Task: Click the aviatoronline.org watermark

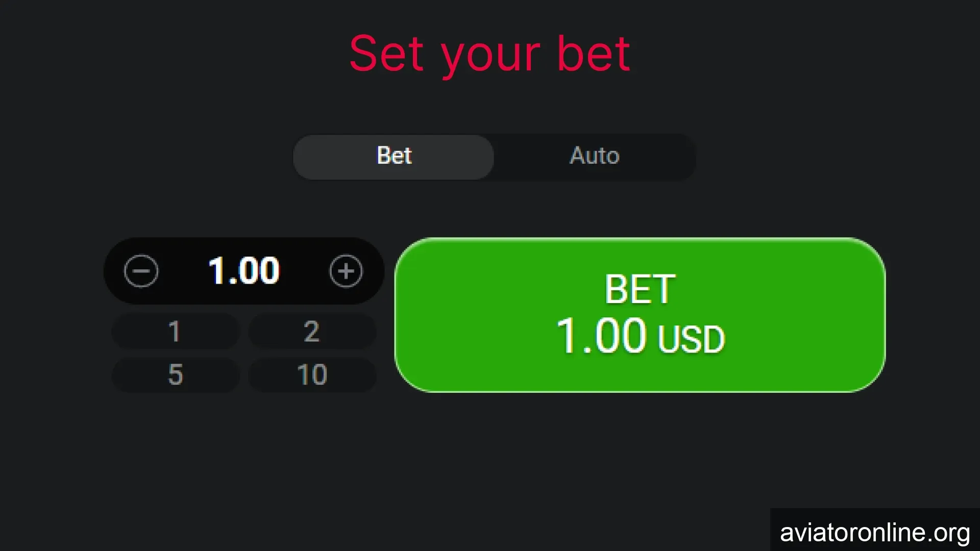Action: click(874, 532)
